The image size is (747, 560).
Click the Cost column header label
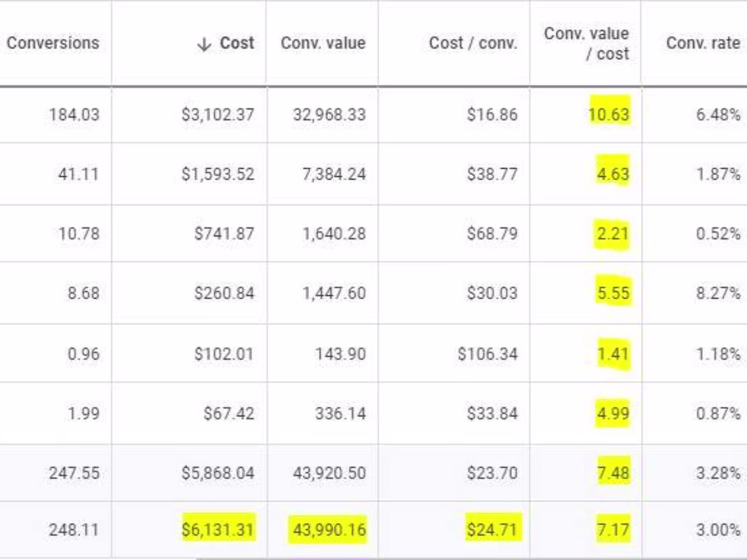click(x=237, y=43)
